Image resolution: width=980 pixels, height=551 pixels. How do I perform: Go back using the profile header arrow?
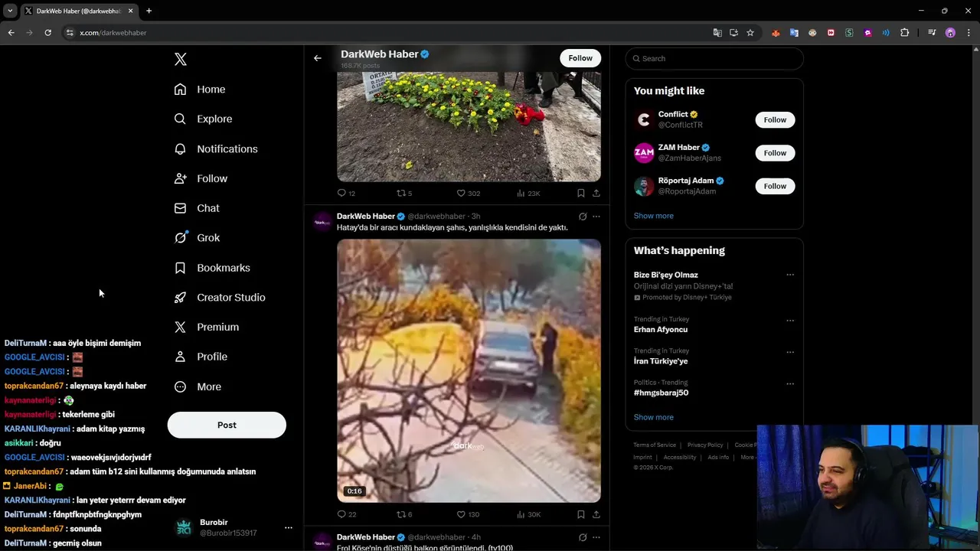point(318,58)
